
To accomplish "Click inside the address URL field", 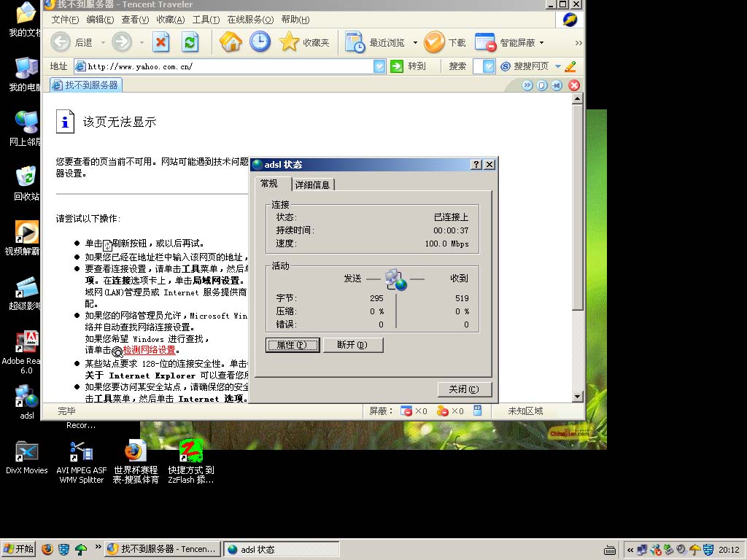I will point(230,66).
